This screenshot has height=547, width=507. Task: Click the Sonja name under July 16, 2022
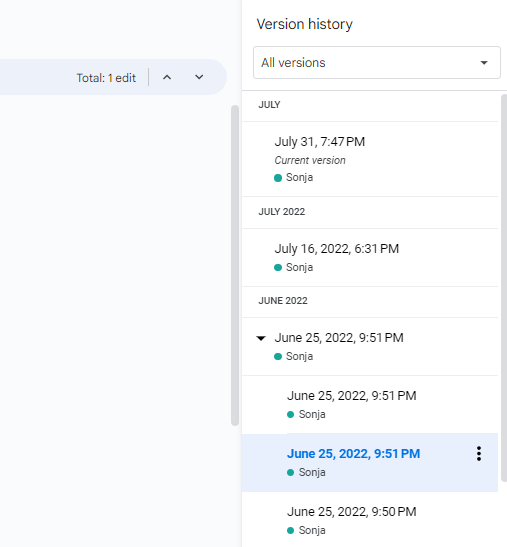pos(299,267)
